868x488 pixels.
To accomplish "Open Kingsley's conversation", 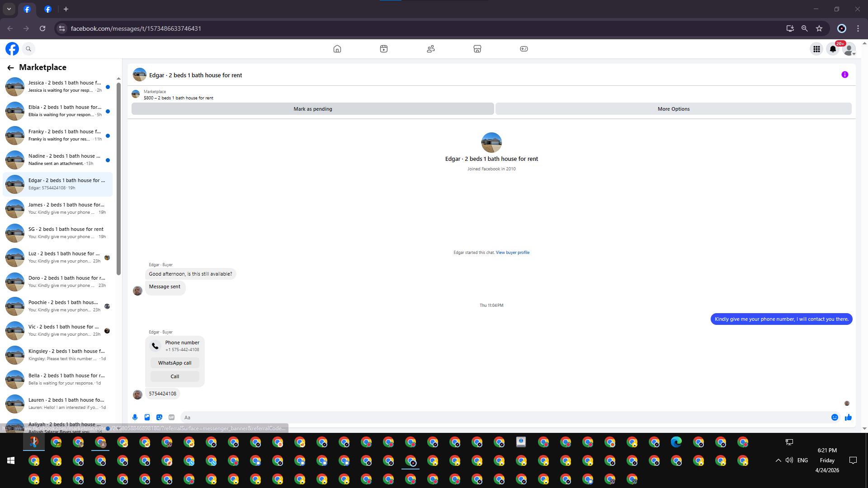I will click(58, 355).
